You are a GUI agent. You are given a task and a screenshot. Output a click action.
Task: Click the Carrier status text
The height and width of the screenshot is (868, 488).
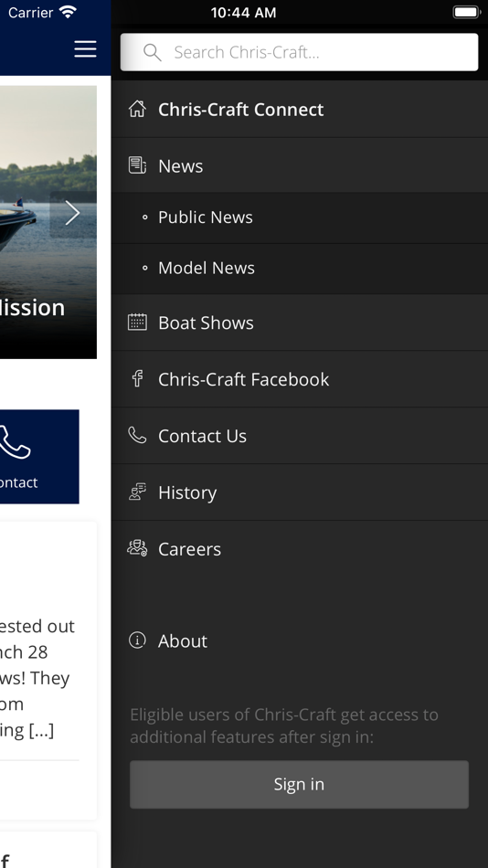[30, 12]
